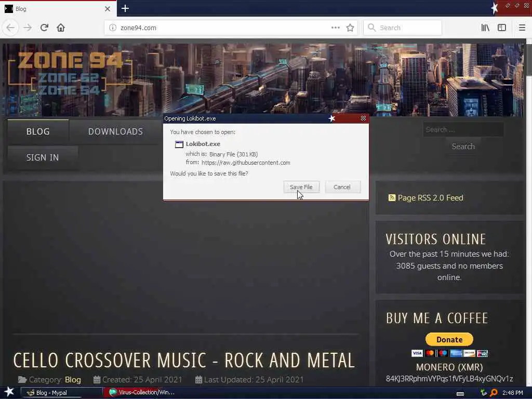Click the Zone 94 site logo
532x399 pixels.
[70, 74]
